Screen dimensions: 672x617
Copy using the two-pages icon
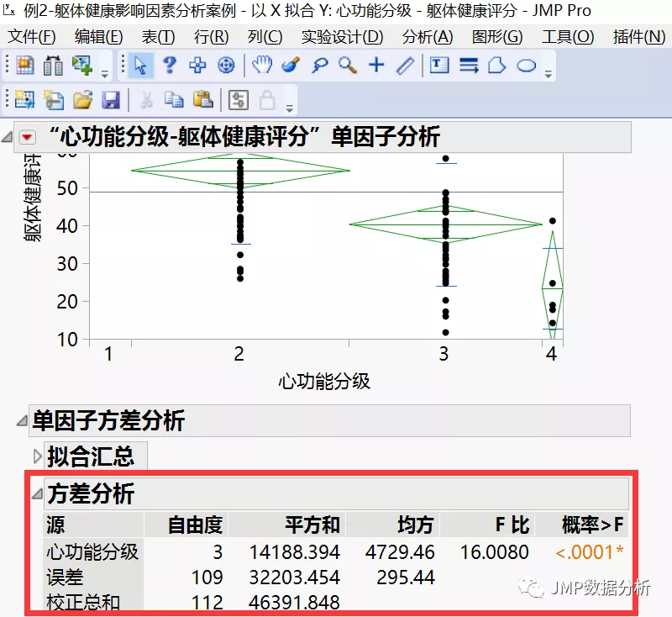coord(174,100)
